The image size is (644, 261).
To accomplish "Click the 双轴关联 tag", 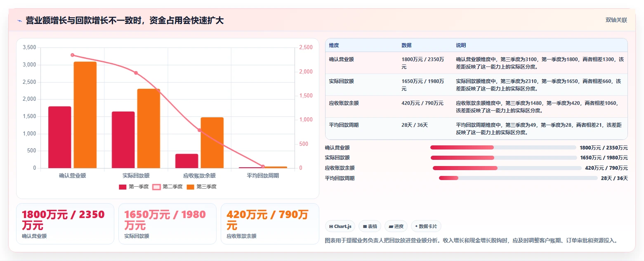I will tap(616, 20).
